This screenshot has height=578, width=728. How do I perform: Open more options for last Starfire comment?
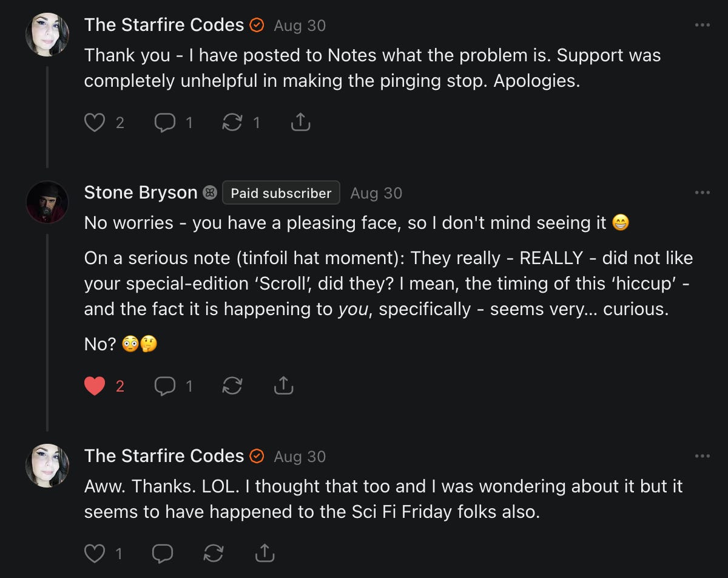[x=702, y=456]
